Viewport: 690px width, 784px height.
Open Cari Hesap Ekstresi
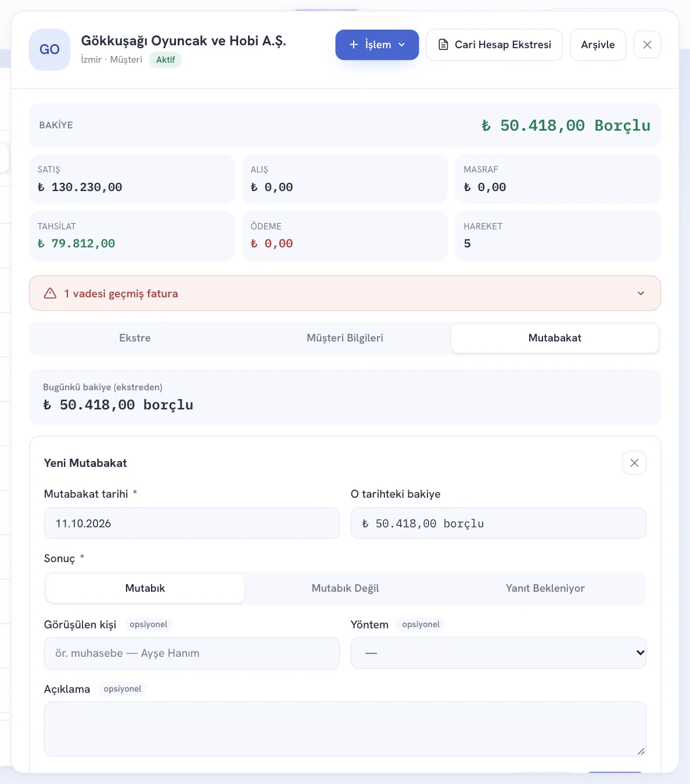coord(494,45)
